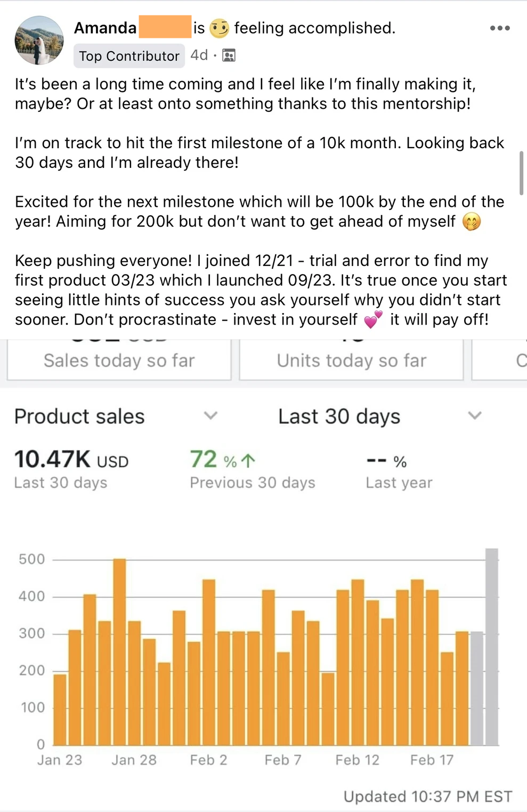The width and height of the screenshot is (527, 812).
Task: Click the green up arrow beside 72%
Action: pyautogui.click(x=248, y=461)
